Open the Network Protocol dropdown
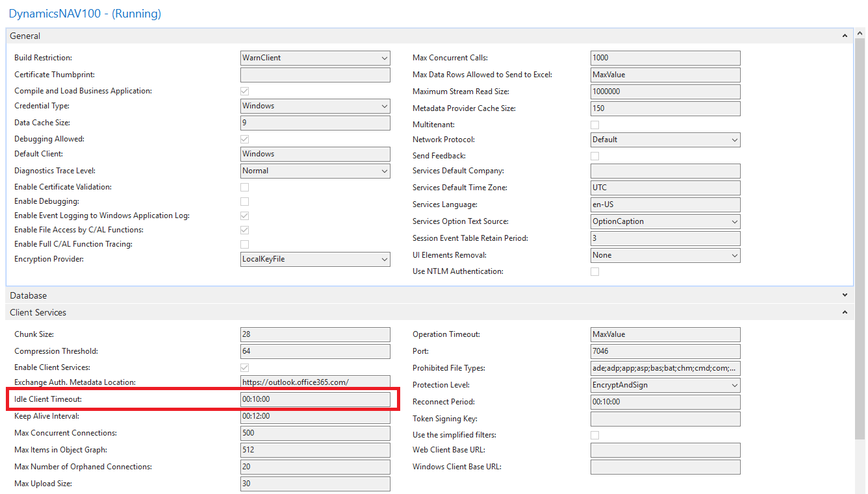 [x=734, y=140]
